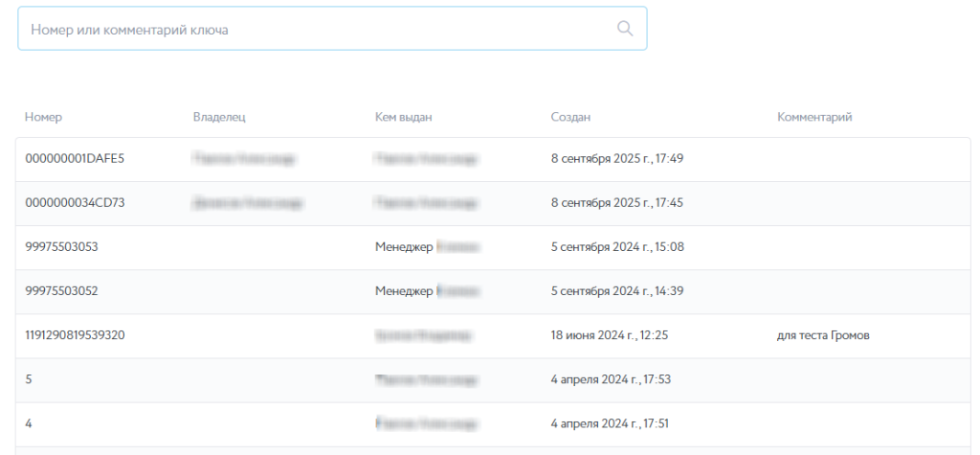The image size is (980, 455).
Task: Click the Создан column header
Action: (570, 118)
